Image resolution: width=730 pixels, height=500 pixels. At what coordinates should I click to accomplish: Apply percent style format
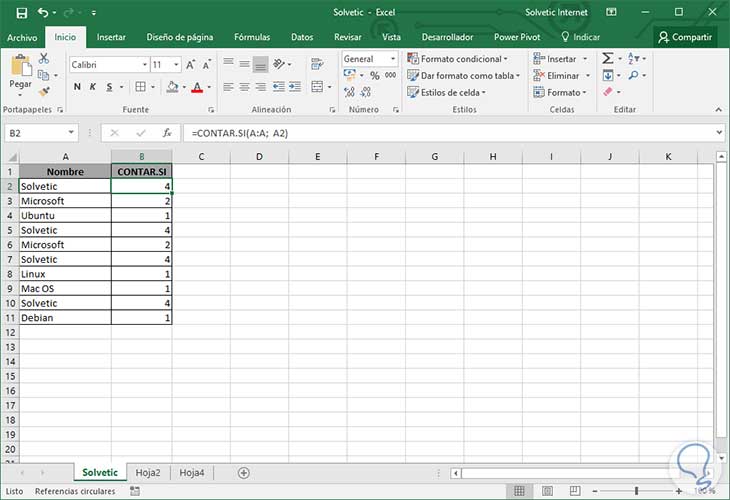click(375, 75)
